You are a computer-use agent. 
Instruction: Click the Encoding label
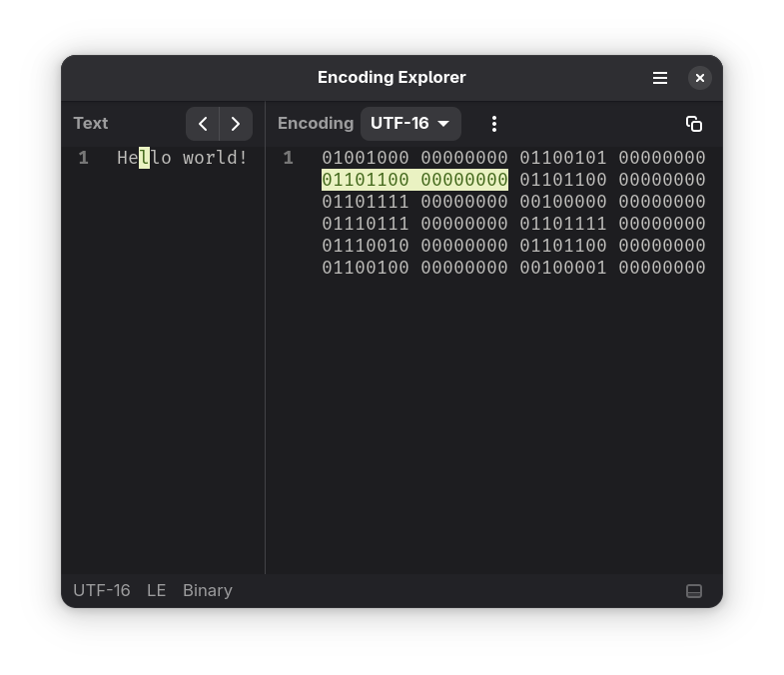tap(316, 124)
